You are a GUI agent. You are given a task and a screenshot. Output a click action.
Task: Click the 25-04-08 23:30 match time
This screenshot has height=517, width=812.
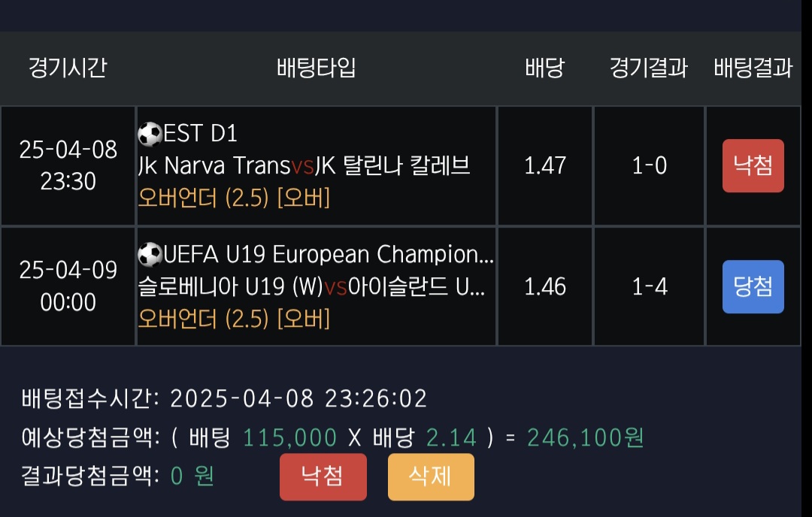coord(68,165)
